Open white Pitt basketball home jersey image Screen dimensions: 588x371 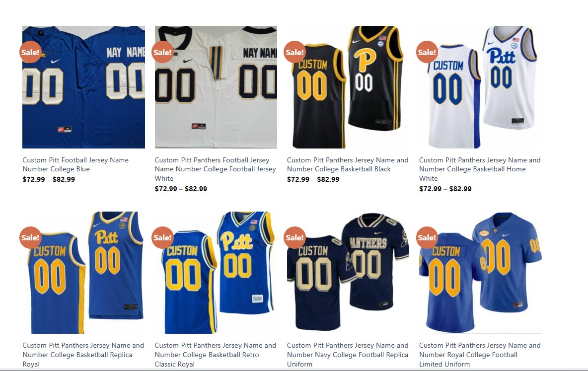480,87
